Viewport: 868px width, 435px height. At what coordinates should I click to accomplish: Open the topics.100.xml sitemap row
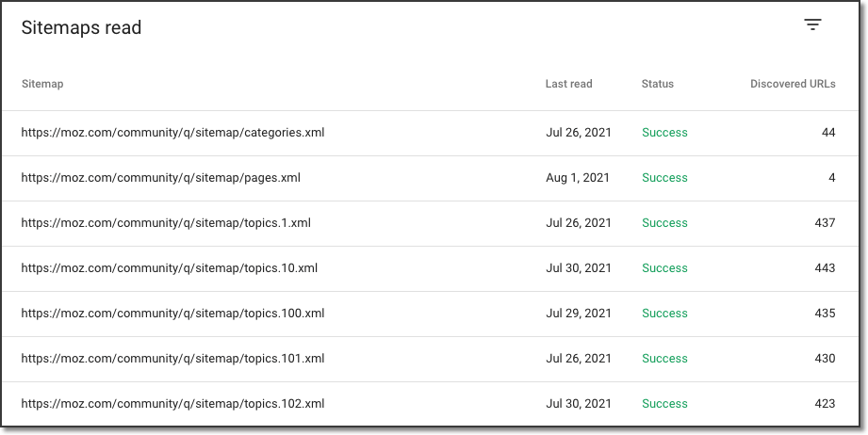pos(172,314)
